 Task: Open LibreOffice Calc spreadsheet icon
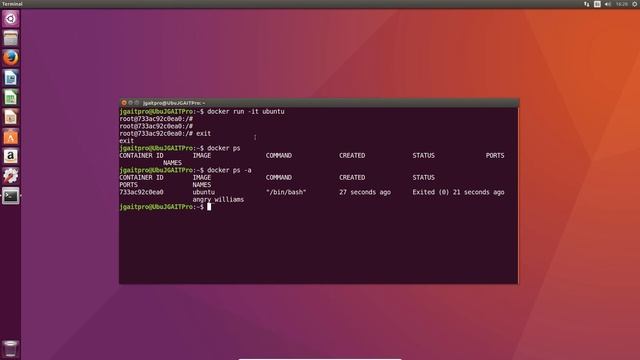tap(11, 98)
